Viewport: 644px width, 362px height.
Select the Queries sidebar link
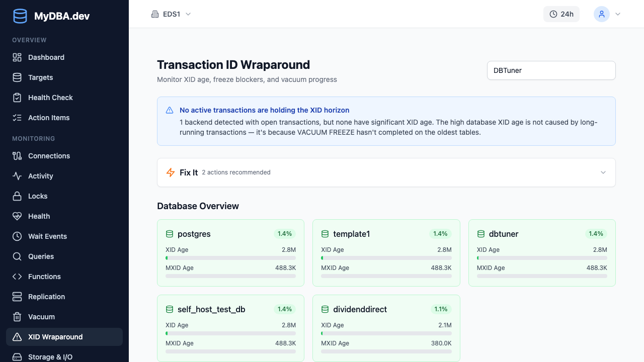click(64, 256)
